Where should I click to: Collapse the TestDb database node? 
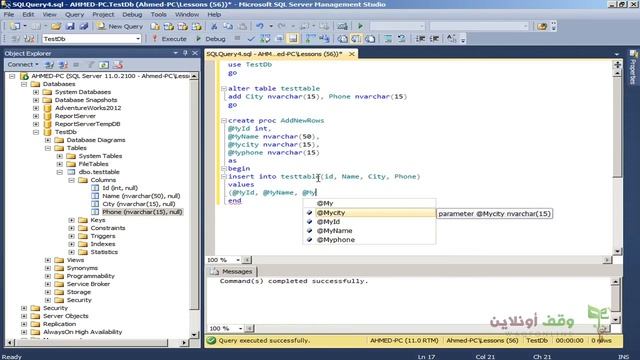click(x=36, y=132)
